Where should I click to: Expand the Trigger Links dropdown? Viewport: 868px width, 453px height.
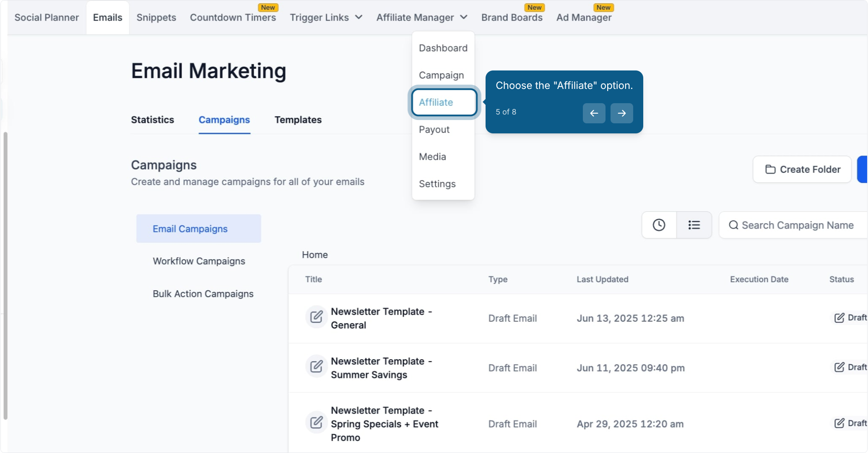click(x=326, y=18)
